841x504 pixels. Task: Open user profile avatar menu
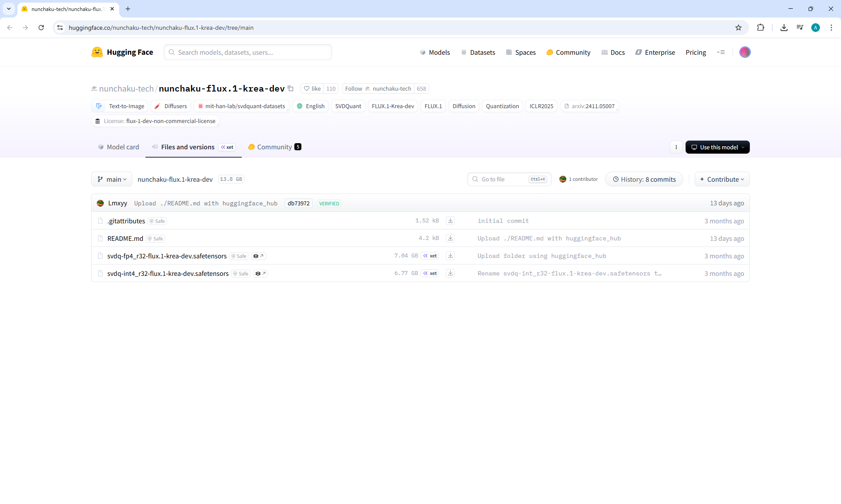pos(745,52)
